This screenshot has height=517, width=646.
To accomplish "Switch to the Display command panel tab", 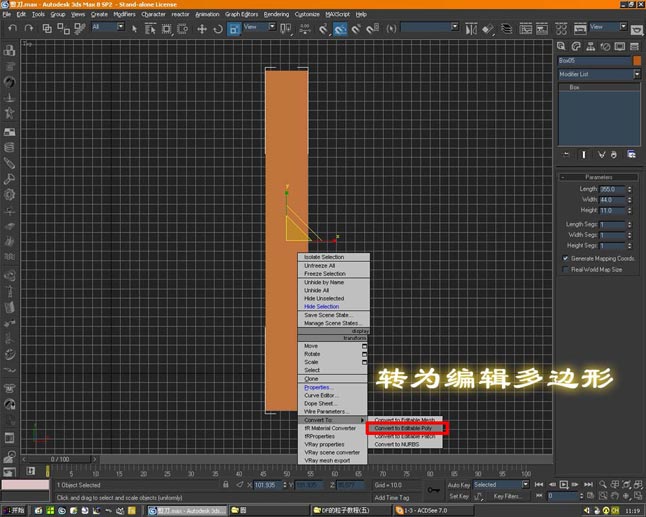I will click(x=620, y=46).
